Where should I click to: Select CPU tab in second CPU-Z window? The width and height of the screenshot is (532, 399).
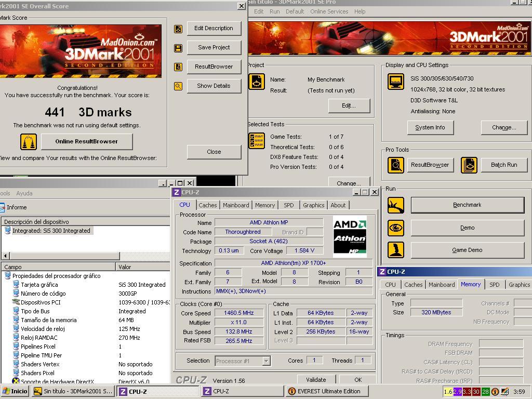(390, 285)
